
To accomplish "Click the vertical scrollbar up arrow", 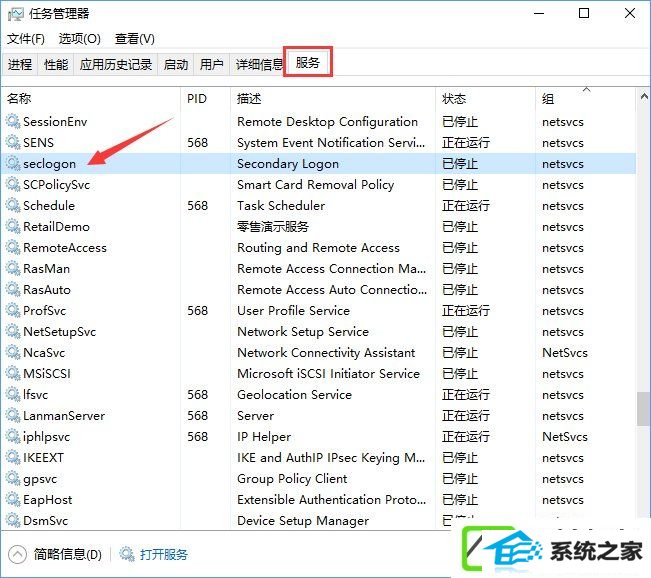I will point(644,97).
